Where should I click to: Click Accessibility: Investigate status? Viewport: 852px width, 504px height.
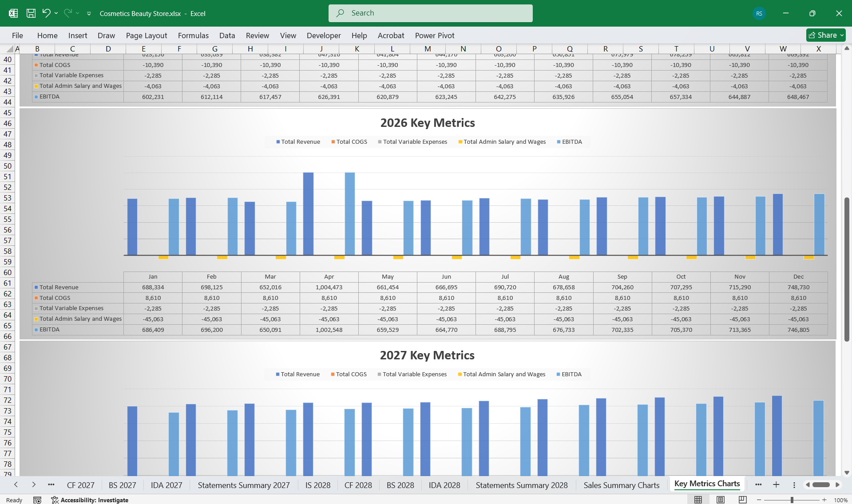(x=90, y=500)
